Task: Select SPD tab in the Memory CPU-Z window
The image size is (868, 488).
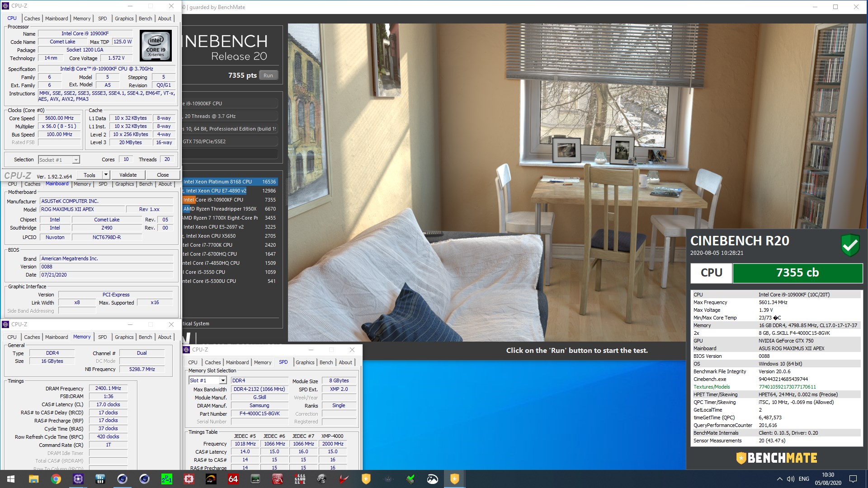Action: pos(103,337)
